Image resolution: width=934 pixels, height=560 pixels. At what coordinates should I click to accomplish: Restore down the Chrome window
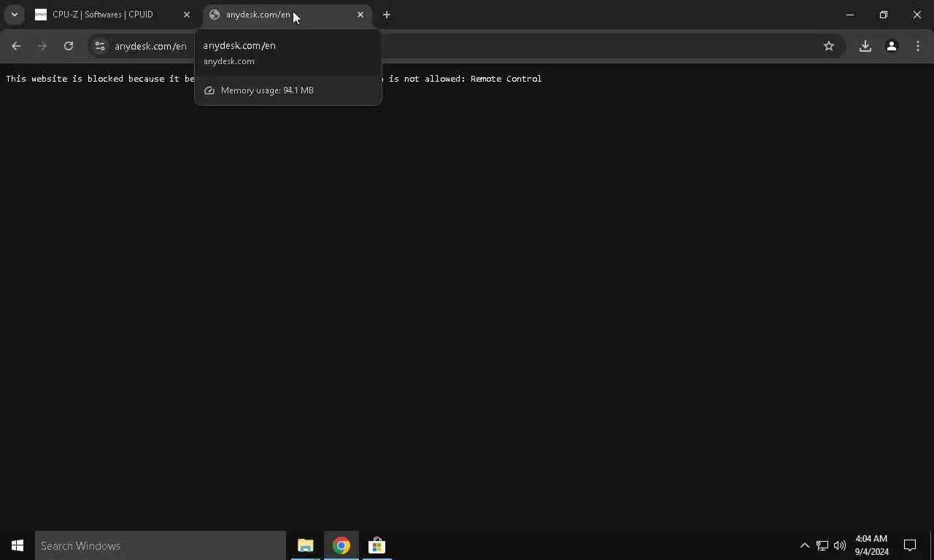click(884, 15)
